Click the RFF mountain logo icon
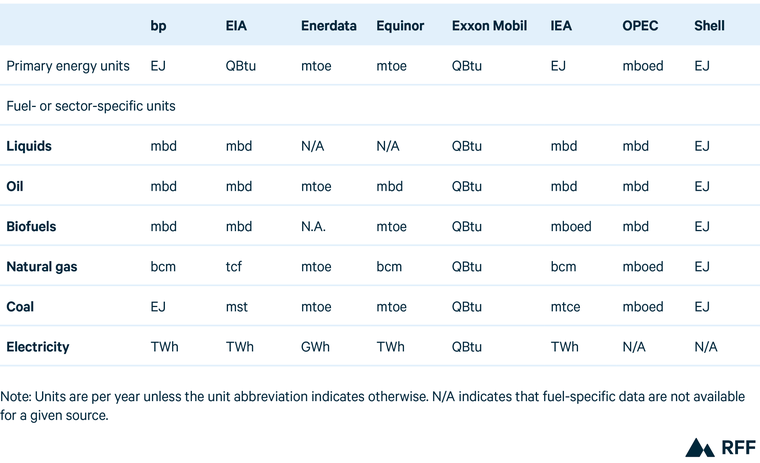The image size is (760, 463). (698, 447)
